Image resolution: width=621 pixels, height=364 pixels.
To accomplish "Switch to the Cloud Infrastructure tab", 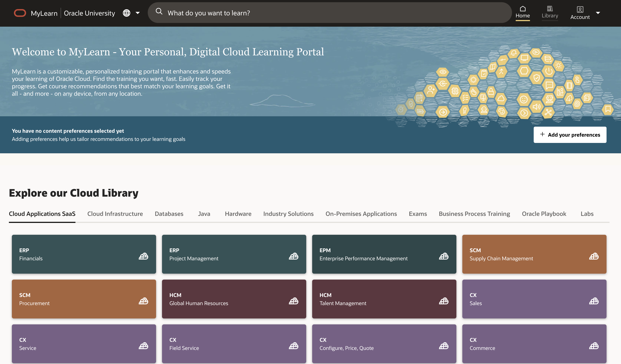I will tap(115, 214).
